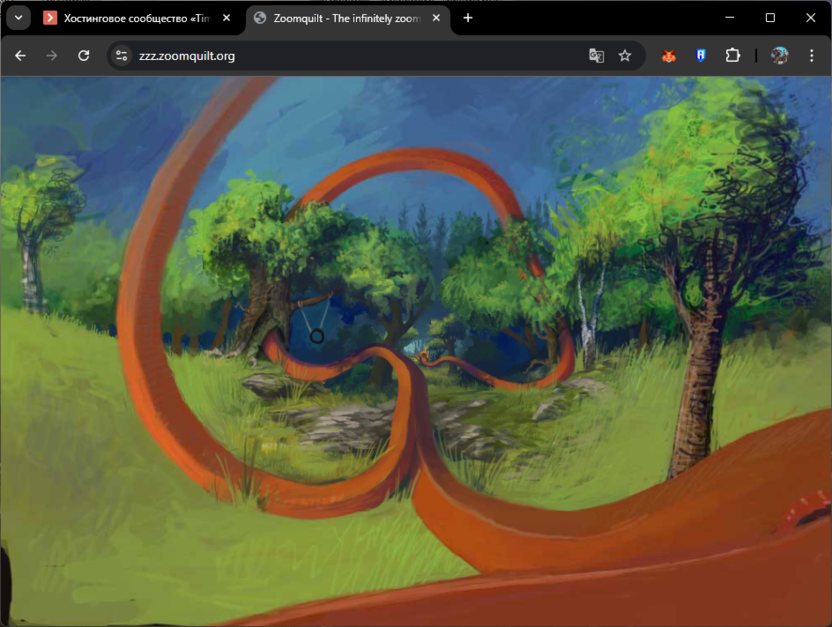832x627 pixels.
Task: Open the Bitwarden shield extension
Action: pyautogui.click(x=701, y=56)
